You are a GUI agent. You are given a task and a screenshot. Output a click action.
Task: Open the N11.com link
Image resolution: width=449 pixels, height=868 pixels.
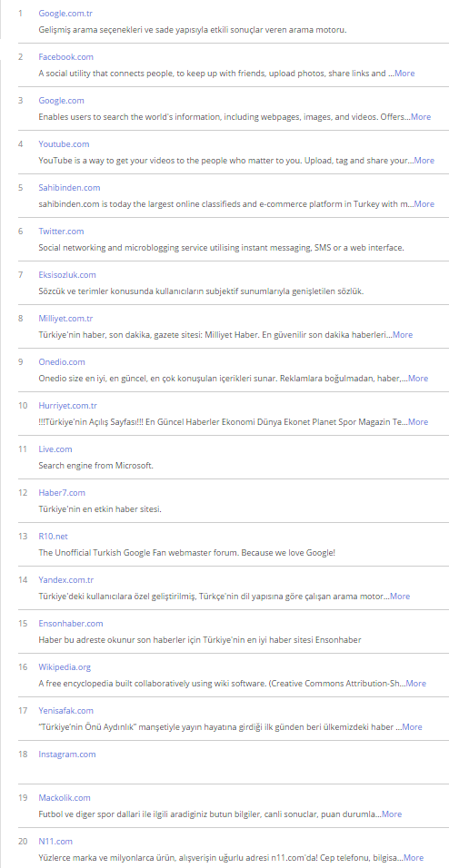(x=55, y=842)
